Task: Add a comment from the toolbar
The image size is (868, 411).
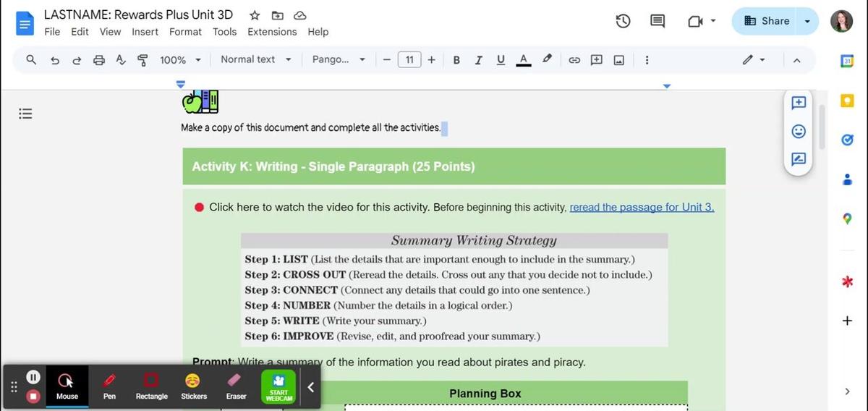Action: tap(597, 60)
